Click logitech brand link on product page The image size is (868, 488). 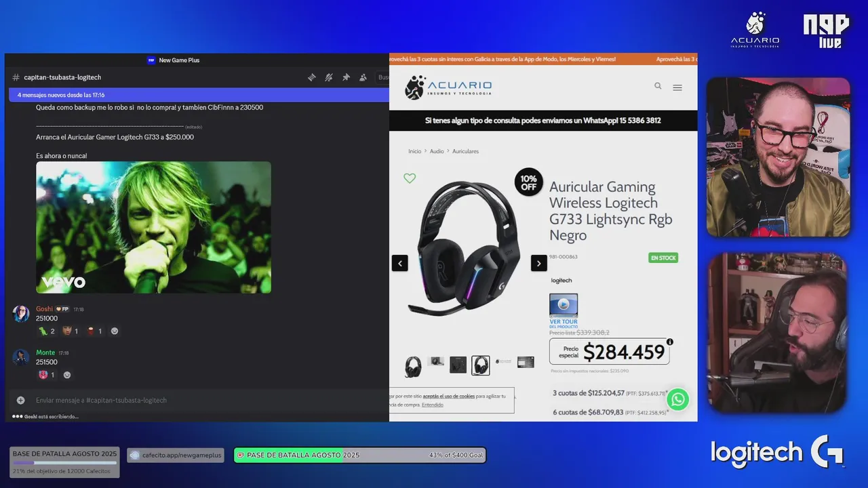click(x=561, y=281)
